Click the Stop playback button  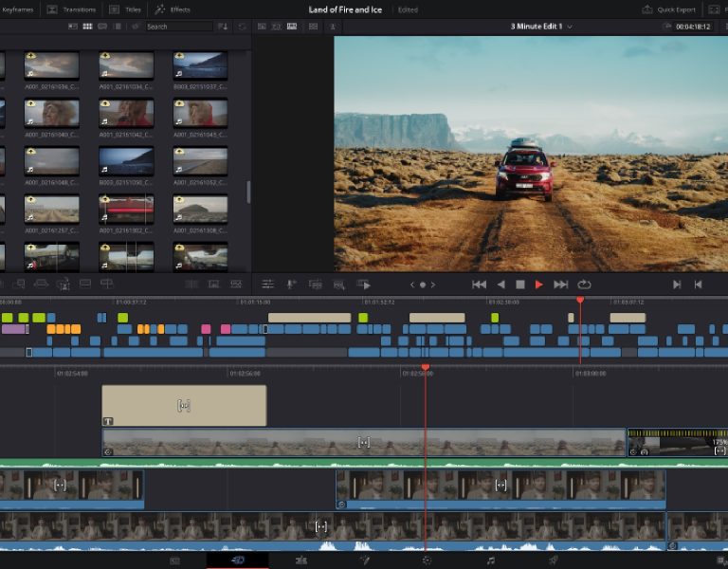(x=519, y=284)
